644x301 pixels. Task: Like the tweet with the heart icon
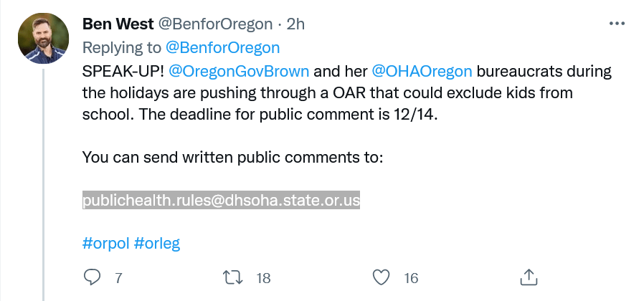[382, 277]
